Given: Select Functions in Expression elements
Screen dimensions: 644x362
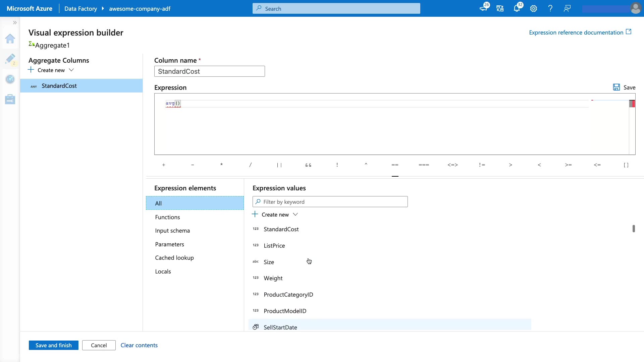Looking at the screenshot, I should [167, 217].
